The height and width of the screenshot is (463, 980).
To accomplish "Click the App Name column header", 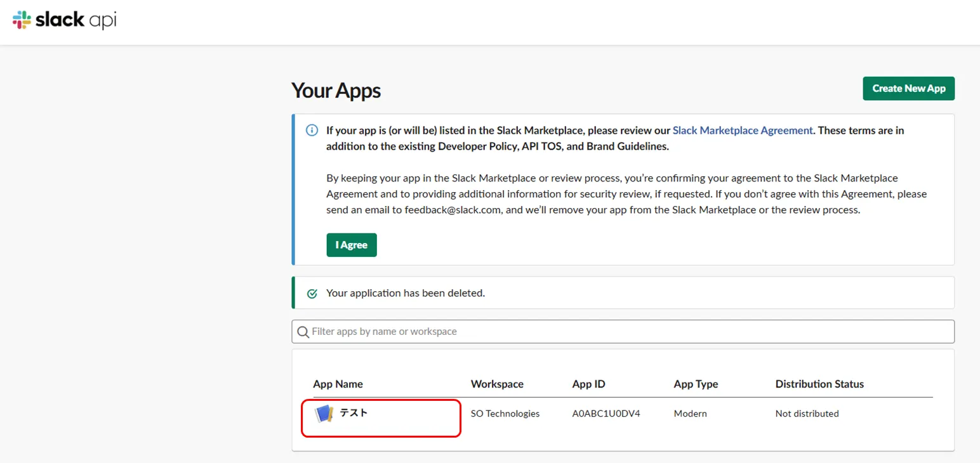I will 338,384.
